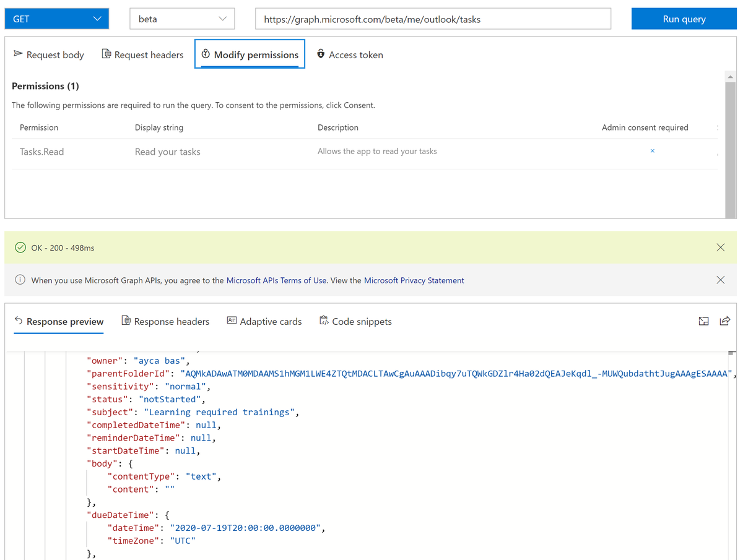Click the admin consent required X mark
The image size is (743, 560).
point(653,151)
